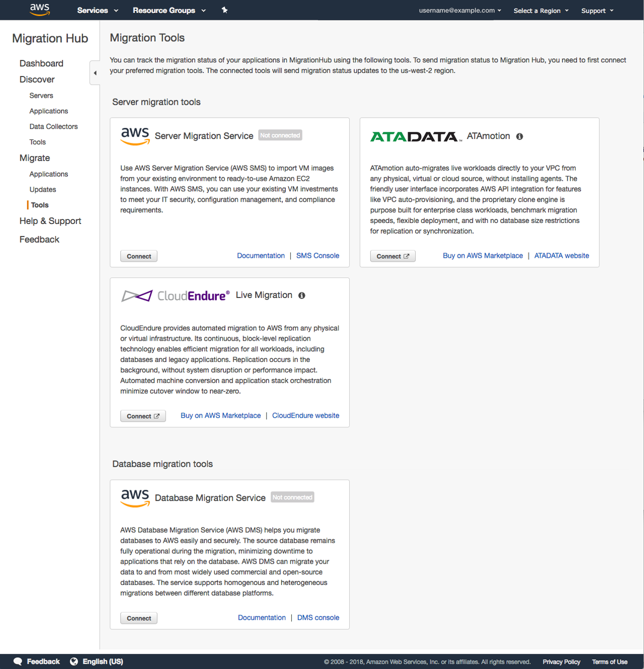644x669 pixels.
Task: Click the footer Feedback link
Action: tap(43, 661)
